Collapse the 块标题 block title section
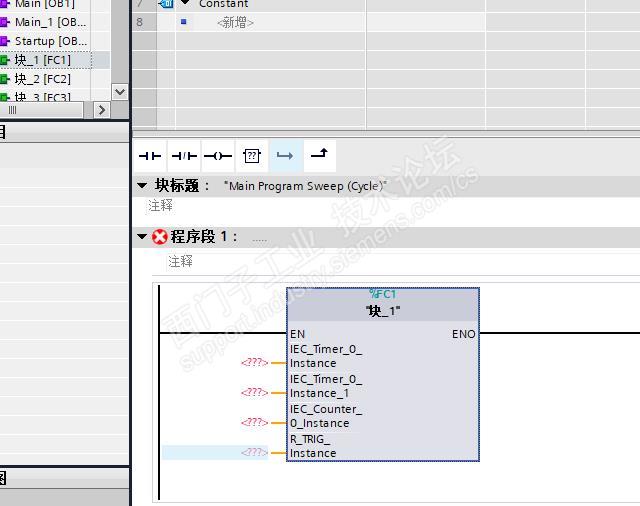This screenshot has height=506, width=640. click(x=142, y=186)
